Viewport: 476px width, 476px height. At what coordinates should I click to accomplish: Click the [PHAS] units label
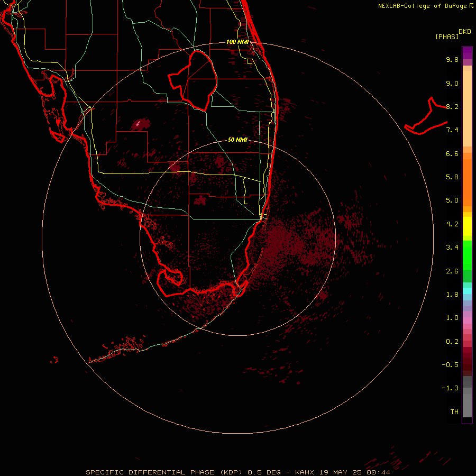point(447,36)
